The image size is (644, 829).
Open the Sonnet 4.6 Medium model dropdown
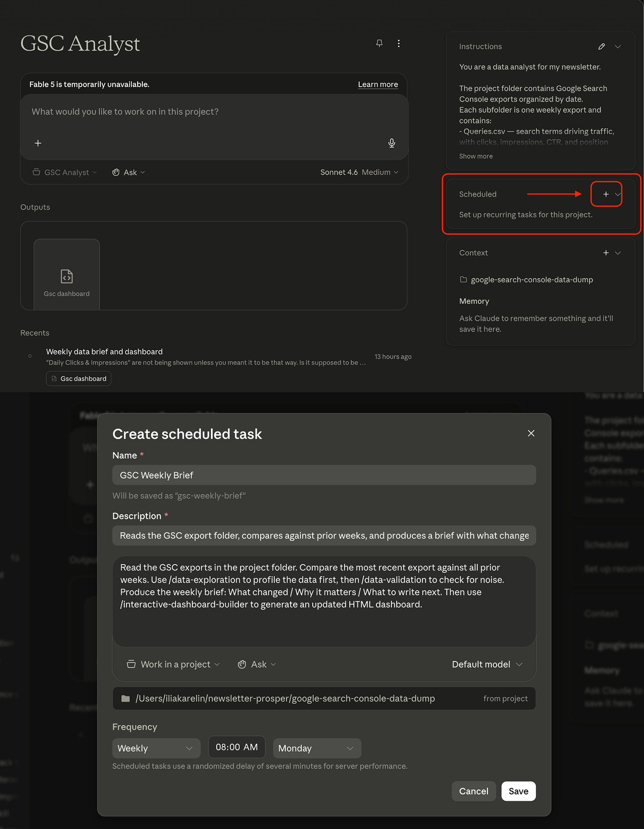pyautogui.click(x=359, y=172)
